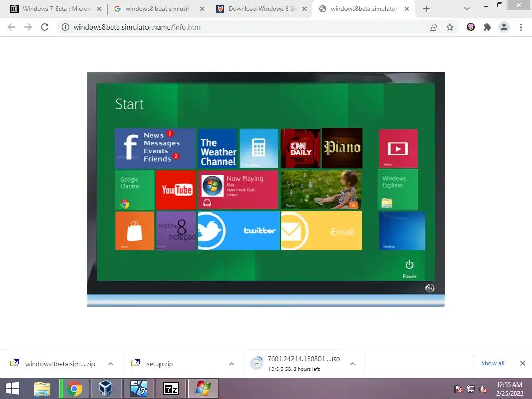
Task: Switch to the windows8 beat simlutir Google tab
Action: coord(158,9)
